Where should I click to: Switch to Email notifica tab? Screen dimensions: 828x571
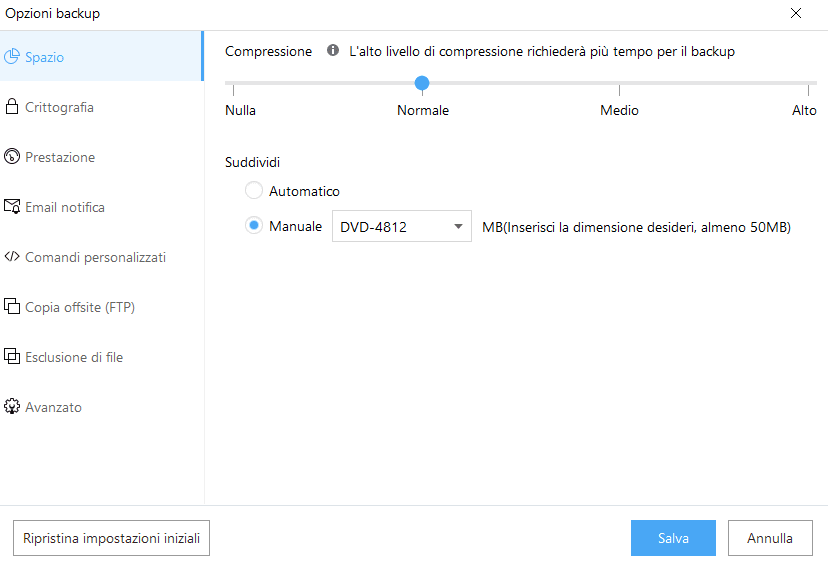(x=65, y=207)
